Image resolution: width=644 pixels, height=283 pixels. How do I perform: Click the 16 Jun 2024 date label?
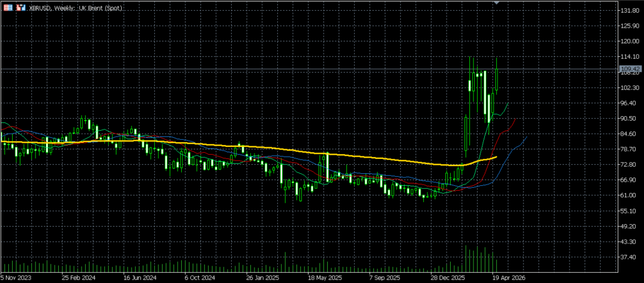point(140,278)
